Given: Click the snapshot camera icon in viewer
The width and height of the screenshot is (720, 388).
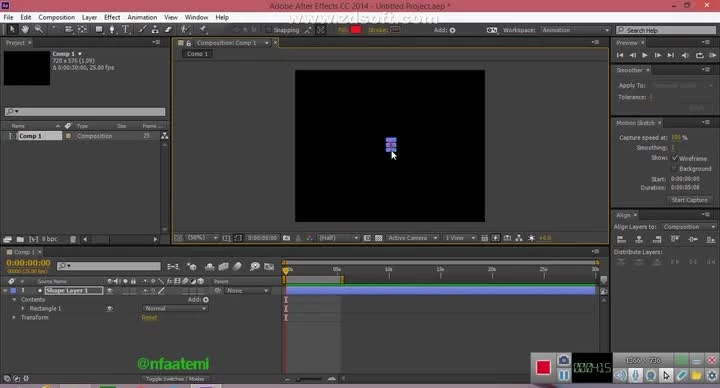Looking at the screenshot, I should point(287,238).
